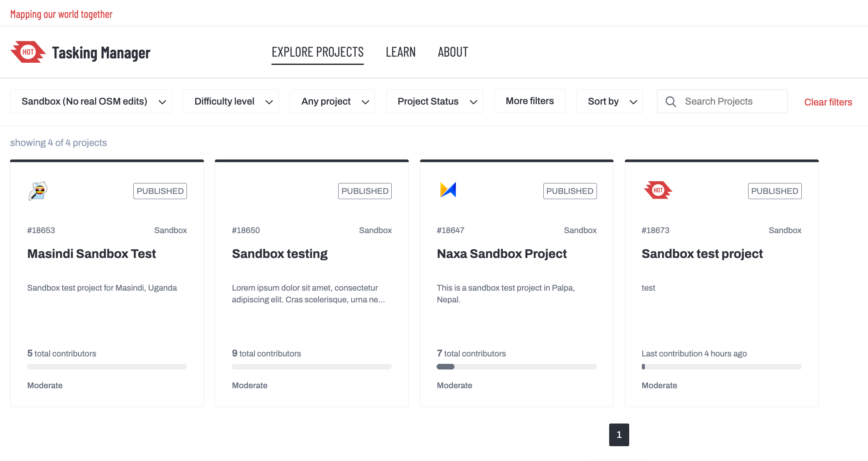Click the Tasking Manager title
Viewport: 868px width, 461px height.
pos(101,53)
